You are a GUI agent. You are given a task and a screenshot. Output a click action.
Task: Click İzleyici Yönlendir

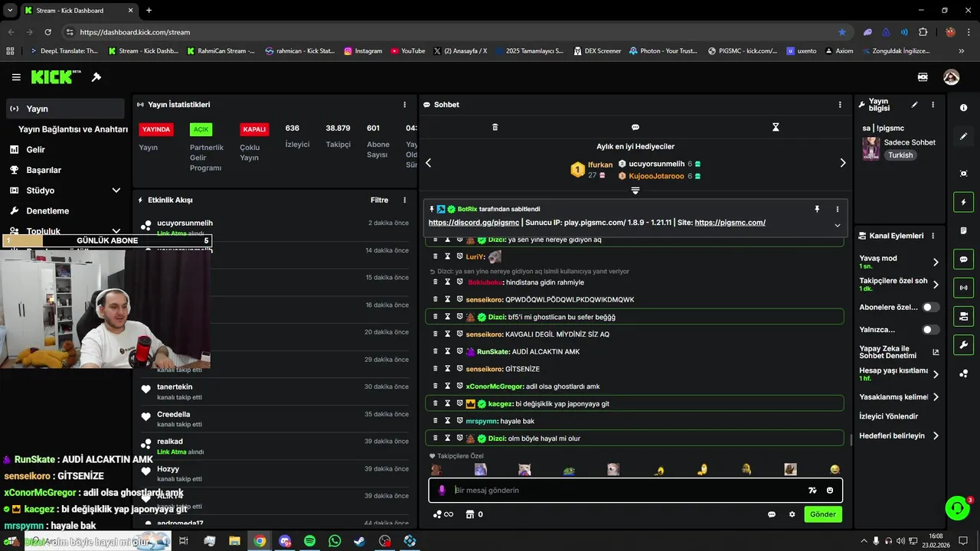[x=889, y=416]
